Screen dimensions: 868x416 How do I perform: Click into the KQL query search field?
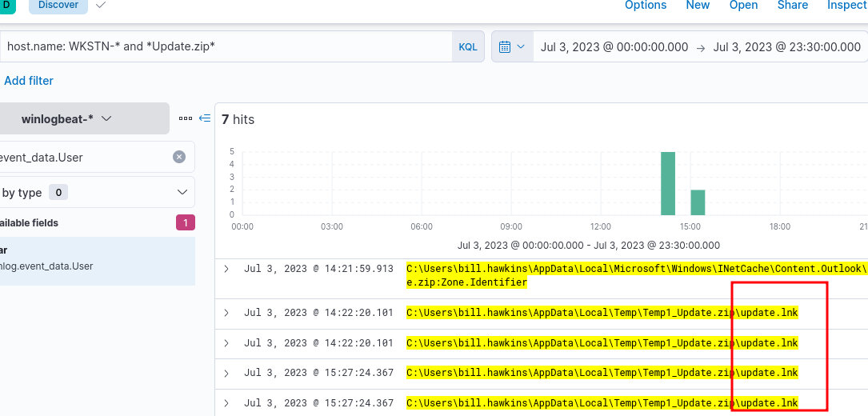click(x=224, y=46)
